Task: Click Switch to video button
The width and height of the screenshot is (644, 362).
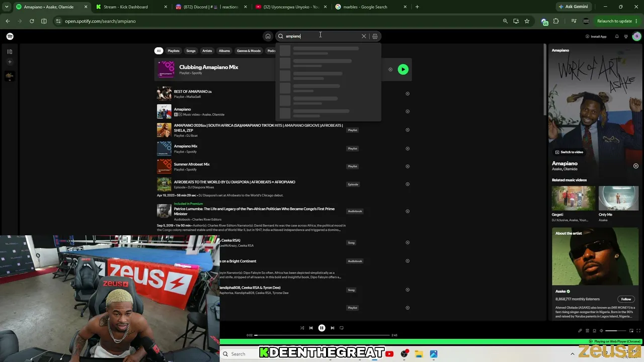Action: 569,152
